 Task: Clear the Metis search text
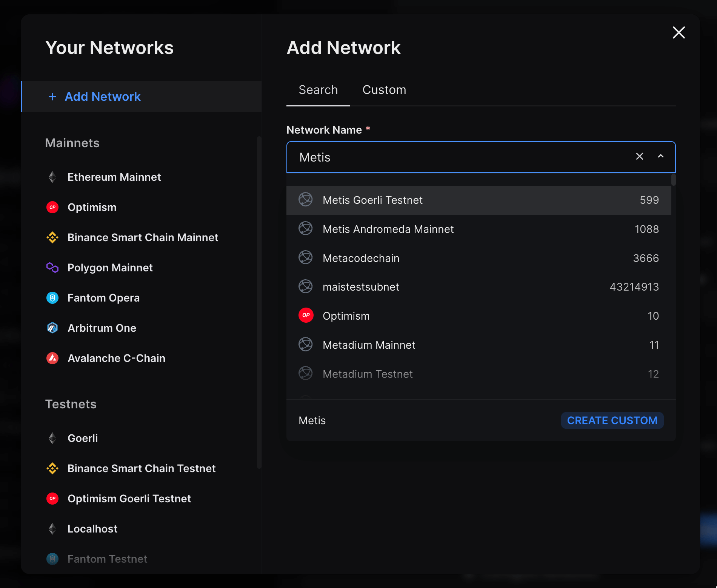coord(640,156)
